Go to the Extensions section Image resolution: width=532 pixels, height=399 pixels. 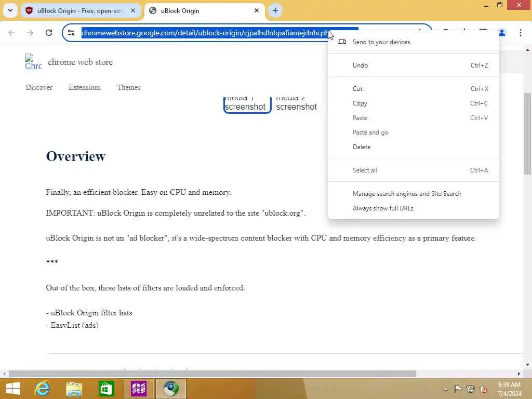(x=85, y=87)
